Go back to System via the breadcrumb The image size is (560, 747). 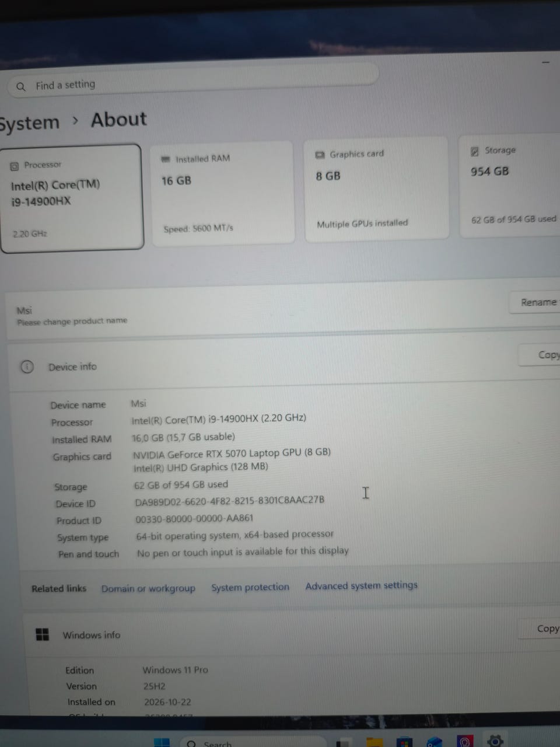tap(29, 123)
